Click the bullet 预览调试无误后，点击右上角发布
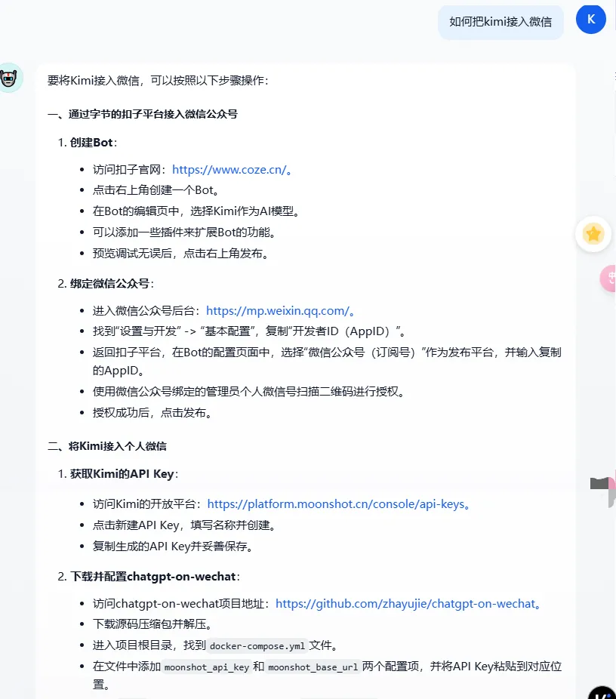Viewport: 616px width, 699px height. click(181, 254)
